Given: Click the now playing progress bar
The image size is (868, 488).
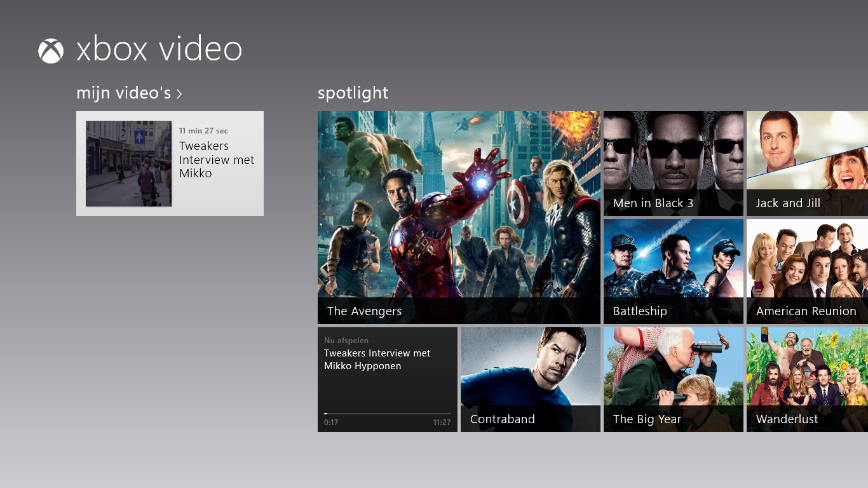Looking at the screenshot, I should [x=388, y=414].
